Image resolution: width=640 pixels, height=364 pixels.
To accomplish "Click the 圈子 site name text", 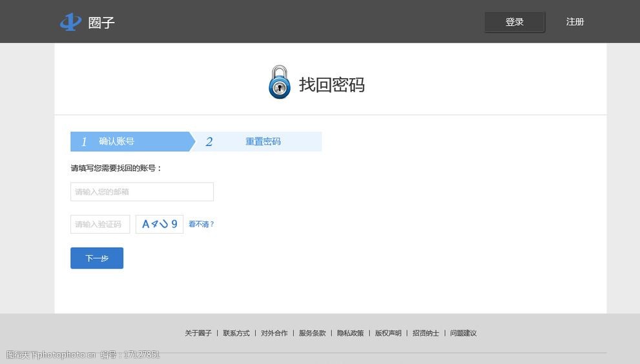I will pos(101,23).
